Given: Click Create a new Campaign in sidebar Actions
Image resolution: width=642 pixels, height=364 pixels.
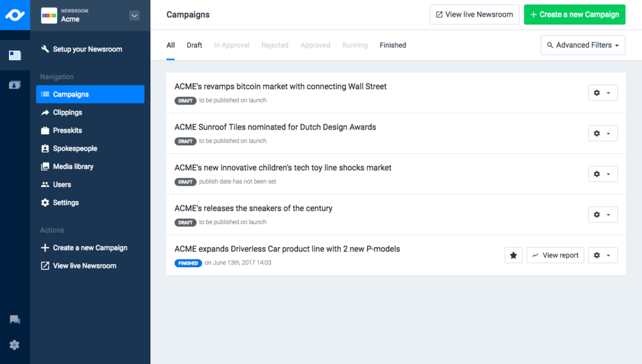Looking at the screenshot, I should click(84, 248).
